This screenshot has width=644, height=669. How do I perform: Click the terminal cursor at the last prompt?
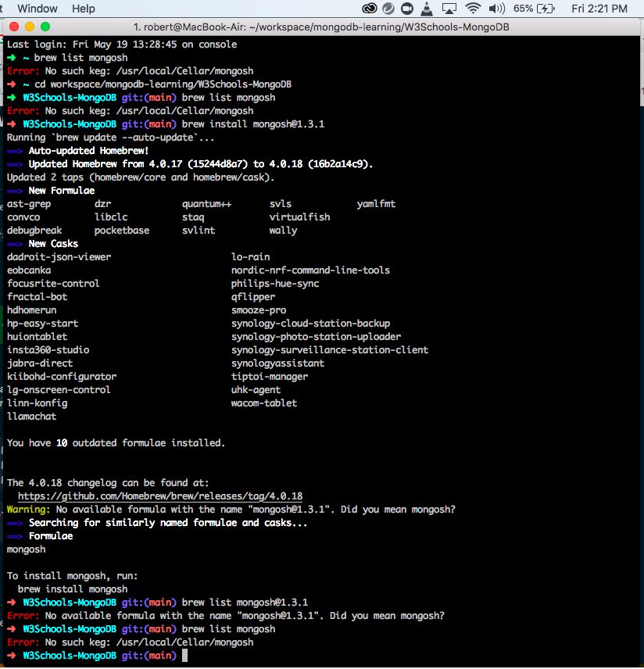[x=185, y=656]
